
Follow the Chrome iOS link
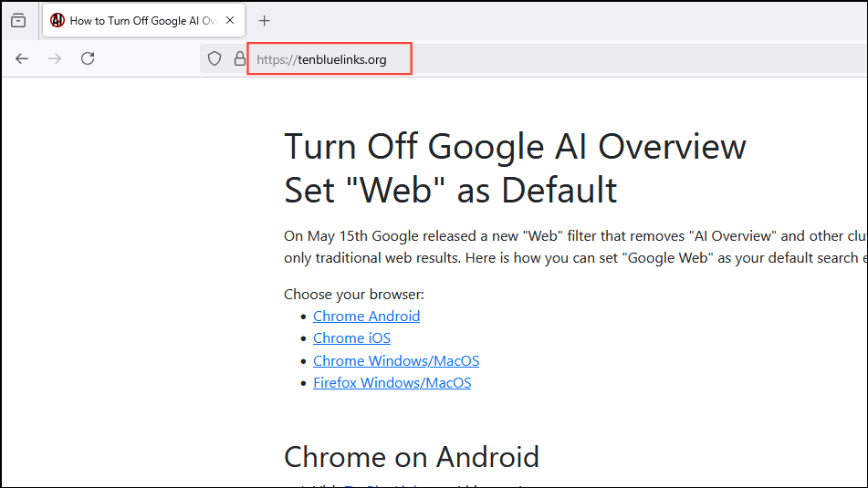tap(351, 338)
